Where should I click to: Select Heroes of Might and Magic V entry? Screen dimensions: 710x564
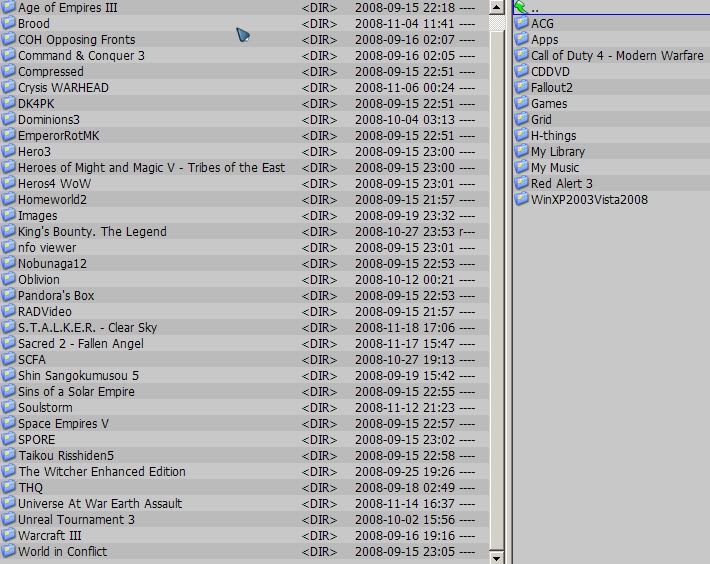[152, 167]
